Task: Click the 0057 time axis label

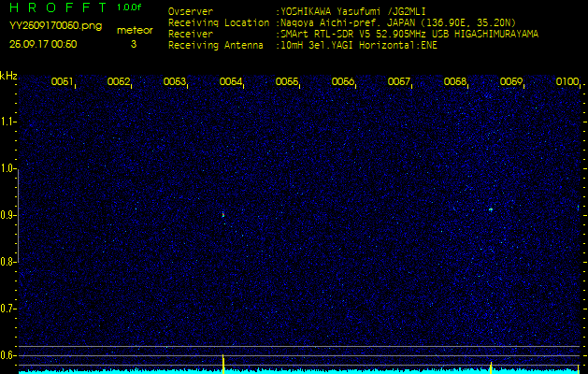Action: point(399,82)
